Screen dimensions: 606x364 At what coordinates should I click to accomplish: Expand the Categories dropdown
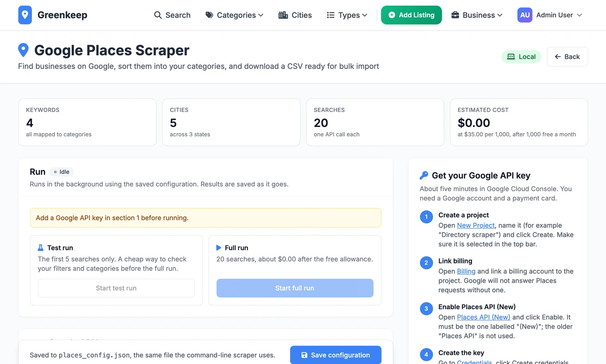(234, 15)
